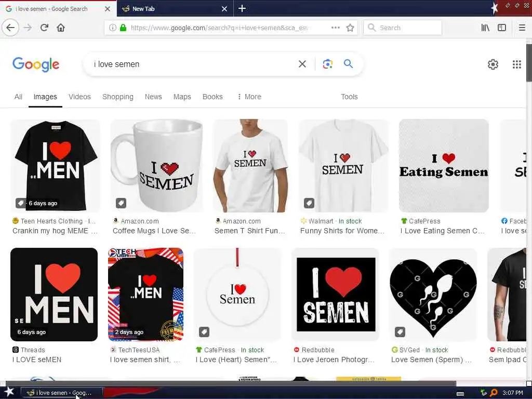Close the Google Search browser tab
The height and width of the screenshot is (399, 532).
[x=107, y=9]
